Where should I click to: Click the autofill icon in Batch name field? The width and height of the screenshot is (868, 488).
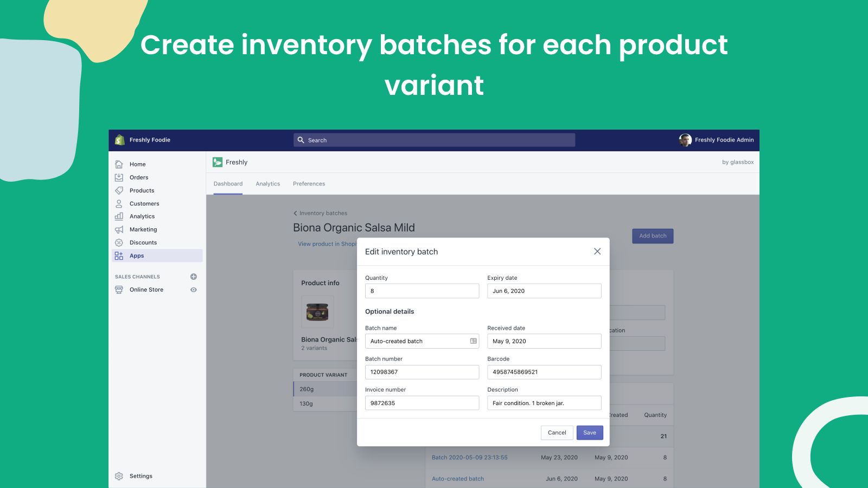tap(473, 341)
